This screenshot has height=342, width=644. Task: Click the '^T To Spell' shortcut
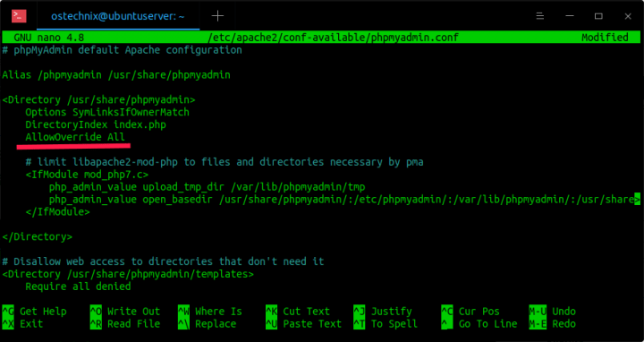(386, 324)
